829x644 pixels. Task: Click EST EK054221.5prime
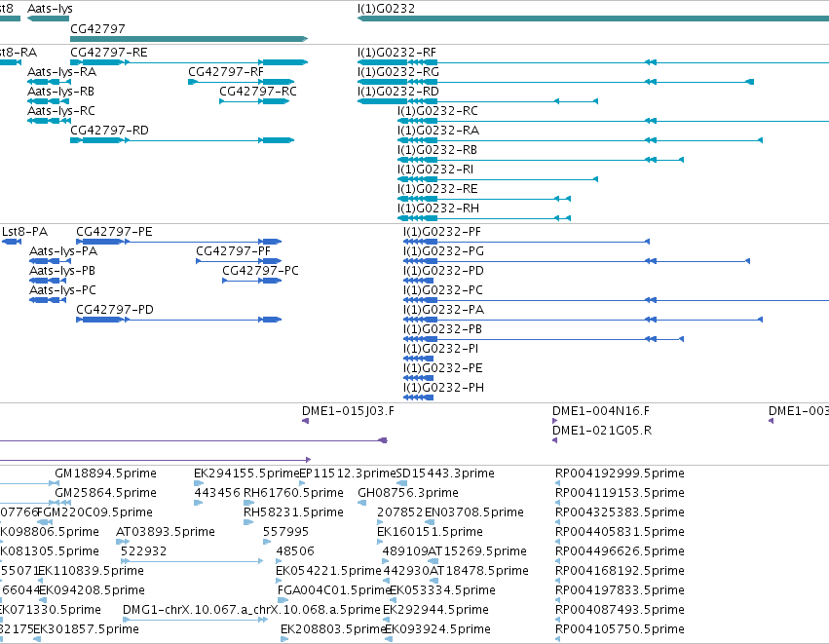(x=328, y=571)
